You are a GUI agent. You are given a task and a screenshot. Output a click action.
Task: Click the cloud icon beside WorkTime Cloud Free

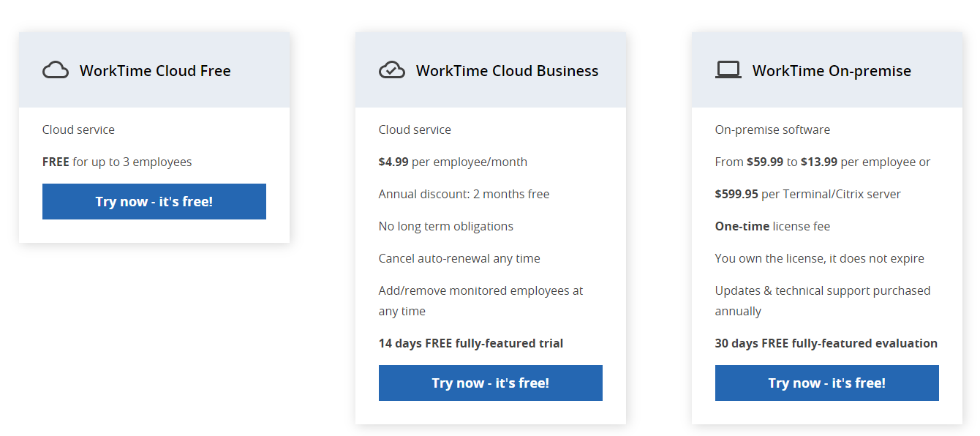click(56, 70)
